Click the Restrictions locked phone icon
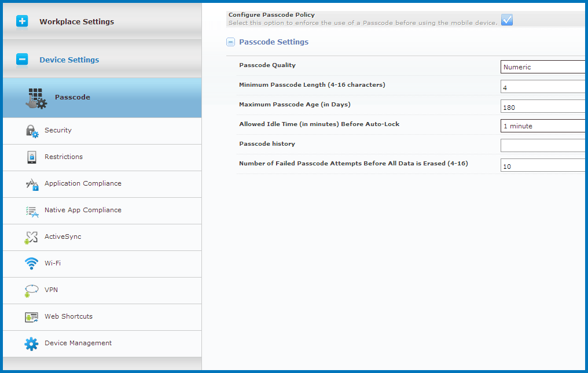Image resolution: width=588 pixels, height=373 pixels. [x=32, y=157]
